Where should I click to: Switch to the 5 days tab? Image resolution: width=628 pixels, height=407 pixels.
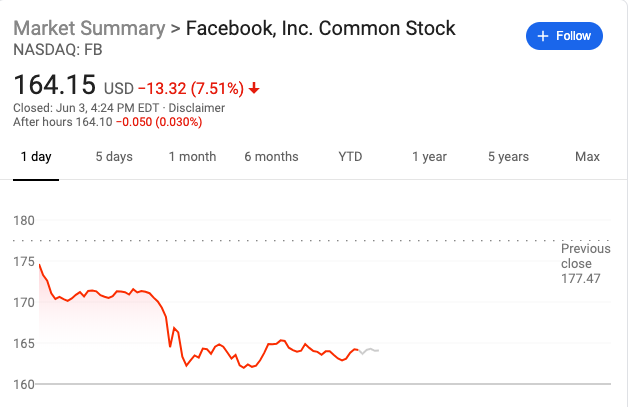coord(114,157)
